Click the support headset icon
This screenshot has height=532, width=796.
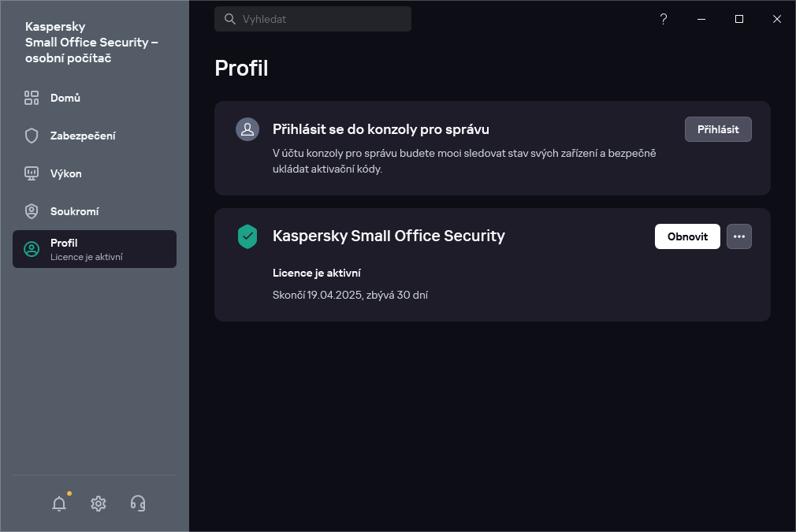coord(138,504)
